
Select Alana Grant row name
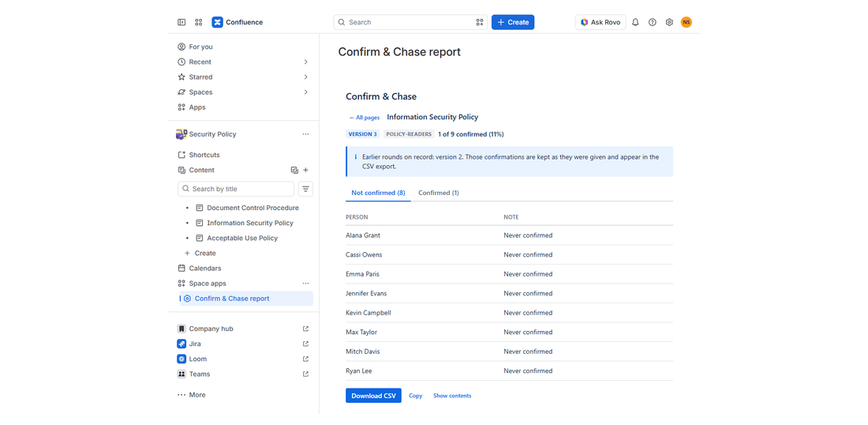tap(363, 235)
